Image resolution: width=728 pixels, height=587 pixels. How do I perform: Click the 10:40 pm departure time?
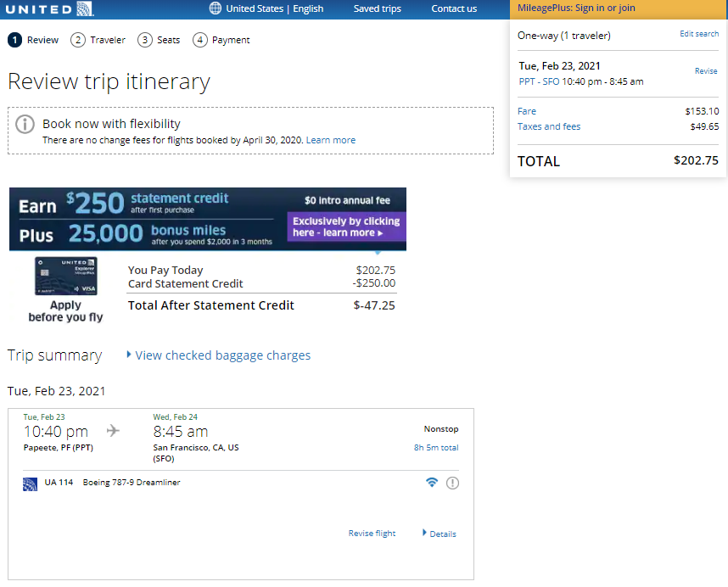click(56, 432)
